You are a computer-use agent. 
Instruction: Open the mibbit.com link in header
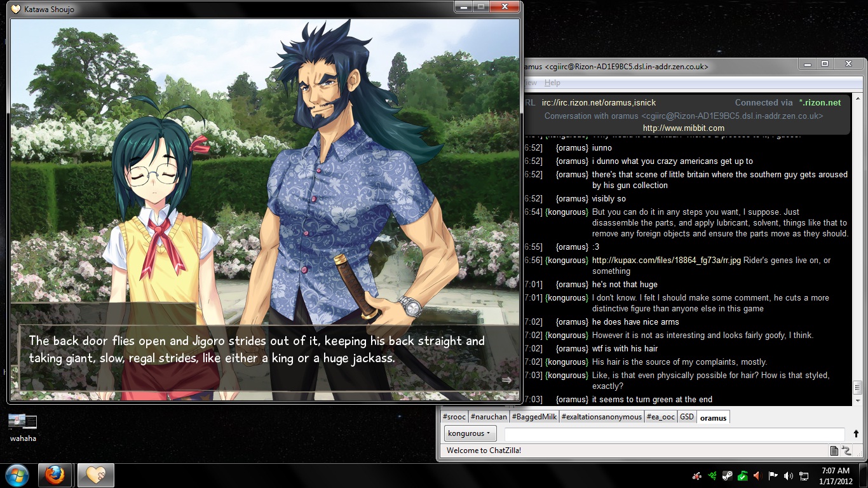(684, 128)
